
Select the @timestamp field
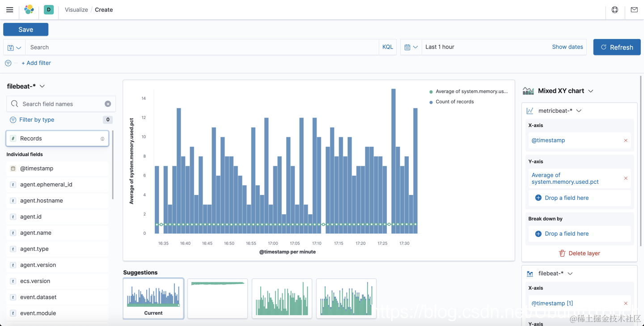point(57,169)
